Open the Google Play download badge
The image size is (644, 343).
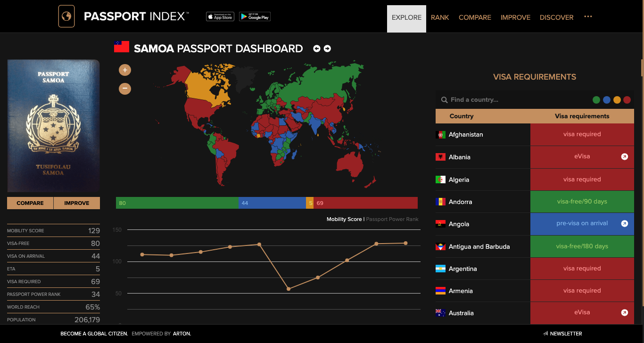click(255, 16)
